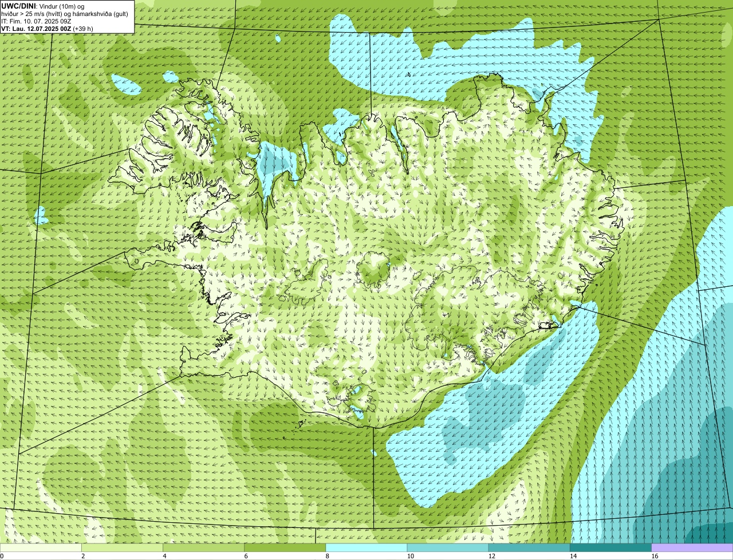Click the purple above-16 m/s legend swatch
The image size is (733, 560).
pyautogui.click(x=692, y=548)
